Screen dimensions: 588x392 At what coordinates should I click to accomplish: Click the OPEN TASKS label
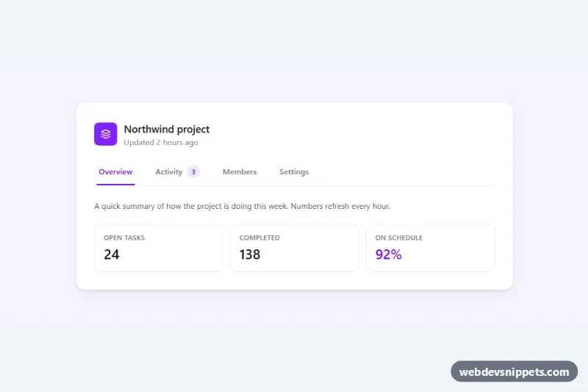124,238
